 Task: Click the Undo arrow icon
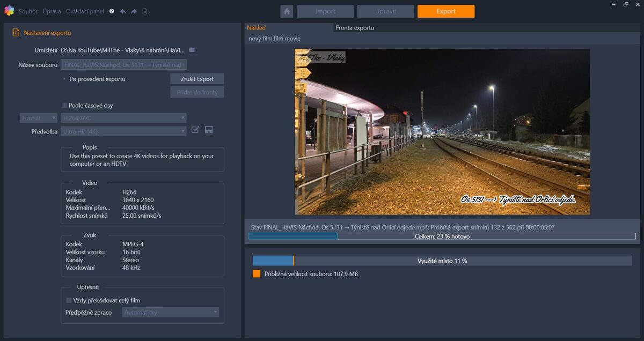pyautogui.click(x=124, y=11)
